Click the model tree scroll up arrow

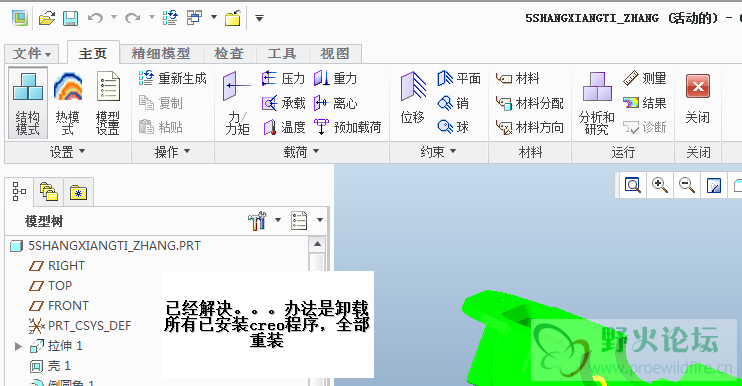coord(318,244)
